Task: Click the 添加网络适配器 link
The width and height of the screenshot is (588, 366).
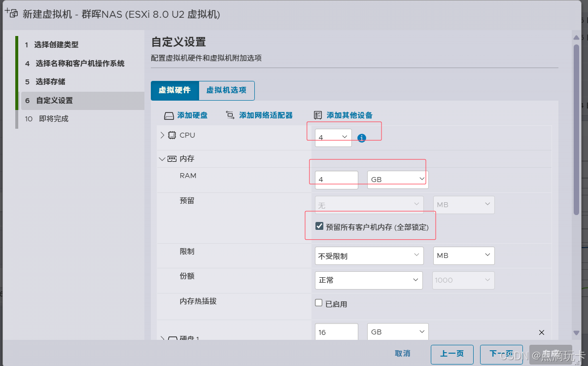Action: pos(266,115)
